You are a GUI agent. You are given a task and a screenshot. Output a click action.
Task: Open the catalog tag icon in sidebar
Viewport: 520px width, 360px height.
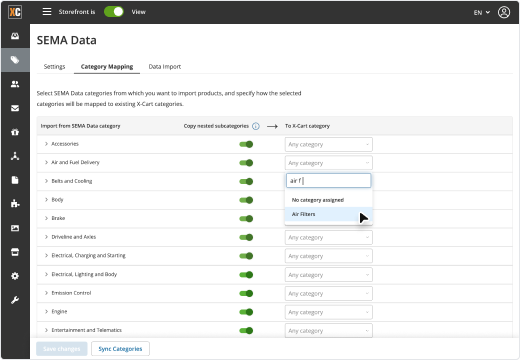[x=15, y=60]
